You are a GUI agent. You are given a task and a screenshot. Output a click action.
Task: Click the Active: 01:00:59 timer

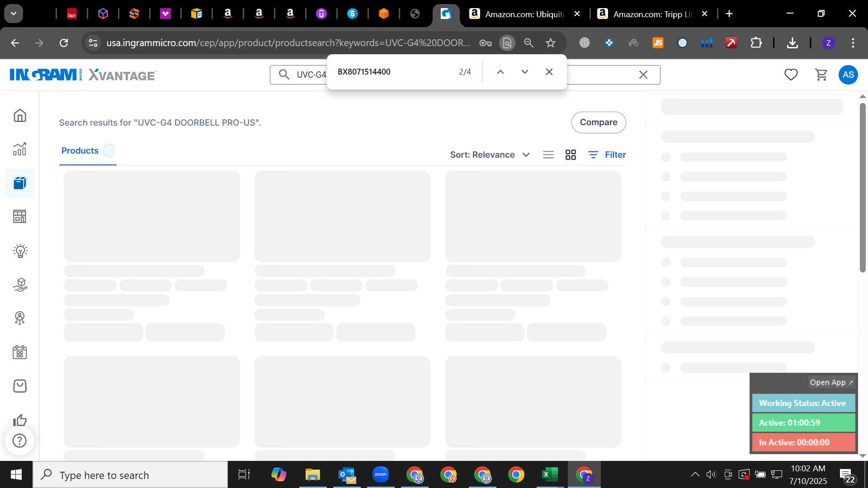point(803,423)
